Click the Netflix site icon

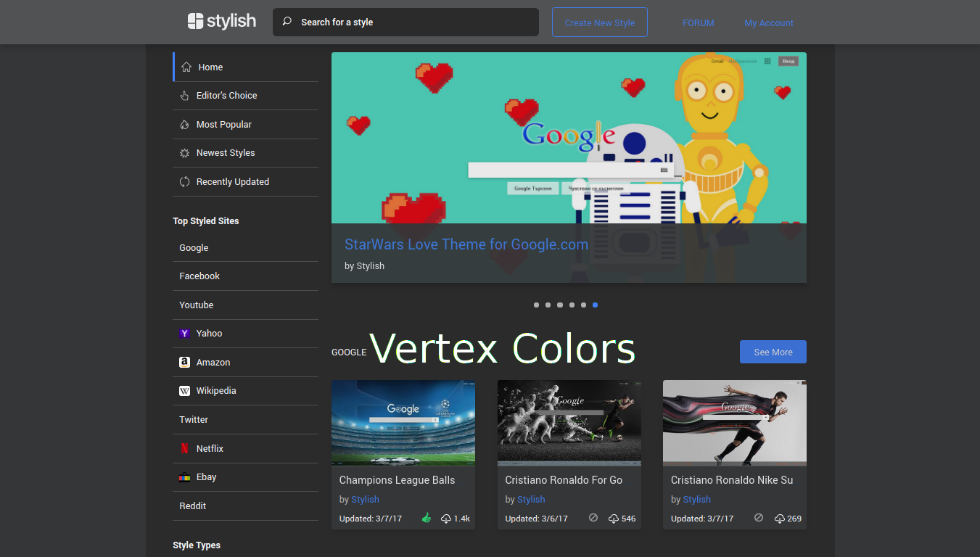[184, 448]
